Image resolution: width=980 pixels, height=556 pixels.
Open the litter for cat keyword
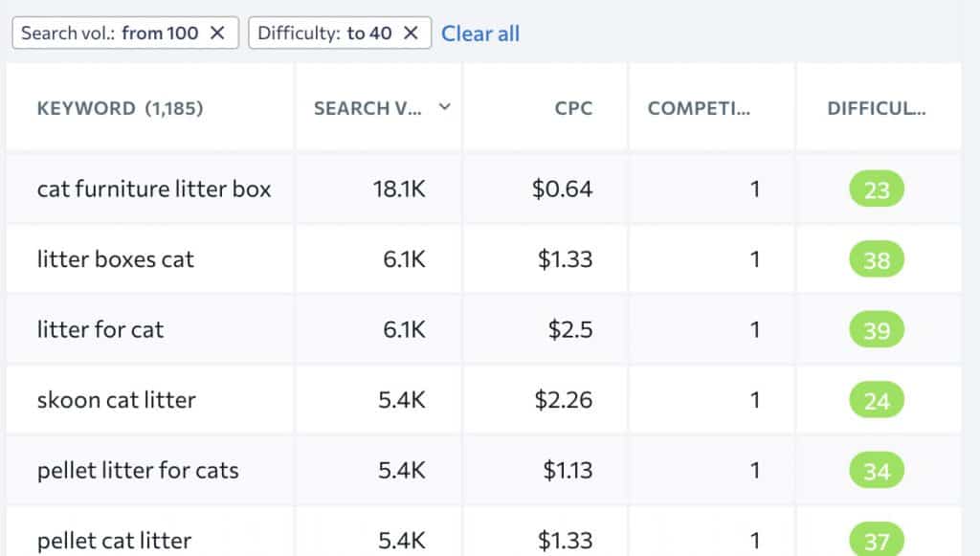(x=100, y=330)
